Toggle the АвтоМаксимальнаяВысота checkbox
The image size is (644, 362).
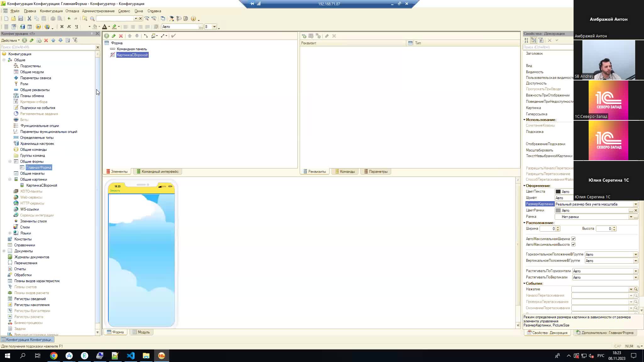click(573, 244)
